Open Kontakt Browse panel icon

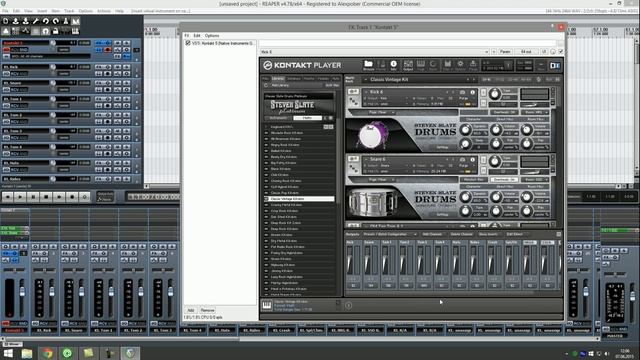tap(368, 65)
